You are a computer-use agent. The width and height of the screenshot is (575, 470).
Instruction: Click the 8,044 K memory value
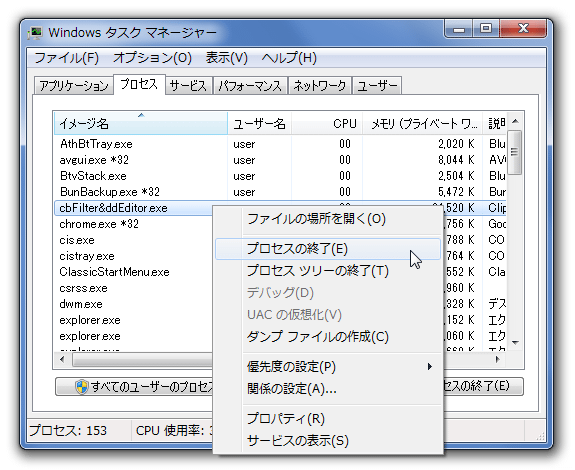click(x=456, y=160)
